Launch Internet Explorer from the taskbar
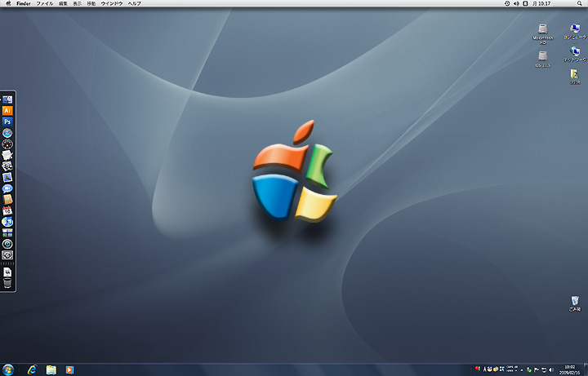This screenshot has width=588, height=376. [x=32, y=369]
